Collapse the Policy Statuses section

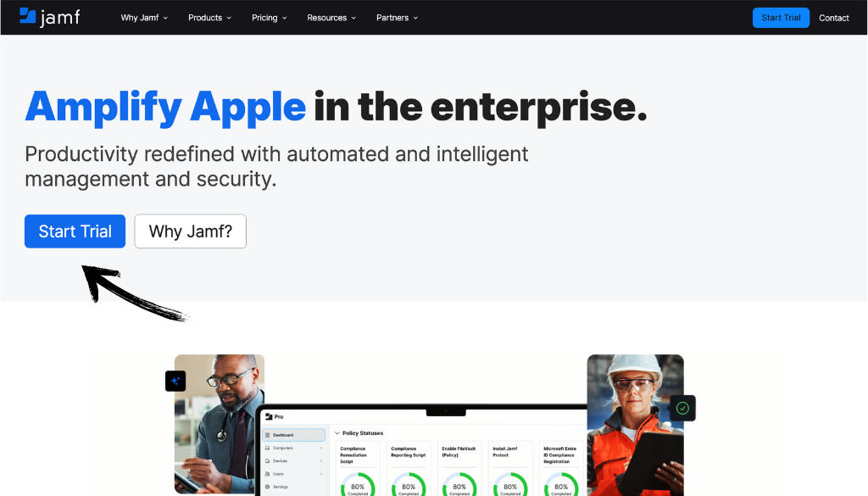point(338,433)
